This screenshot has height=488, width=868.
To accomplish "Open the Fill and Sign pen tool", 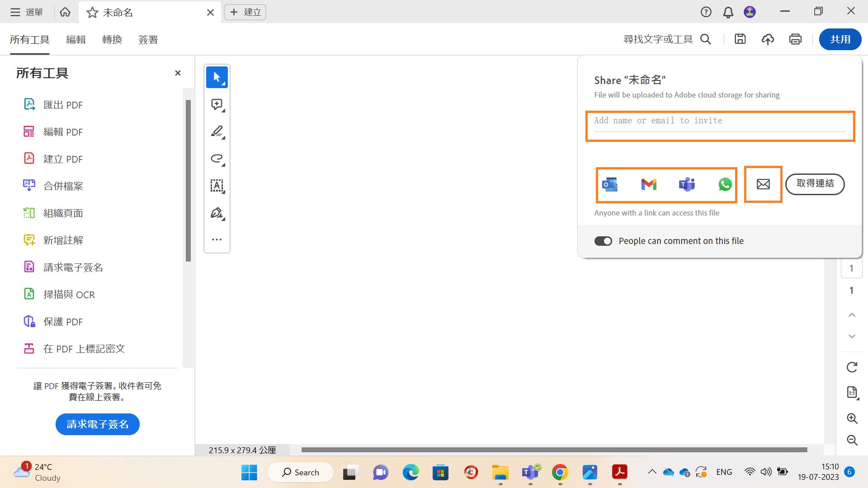I will (x=217, y=212).
